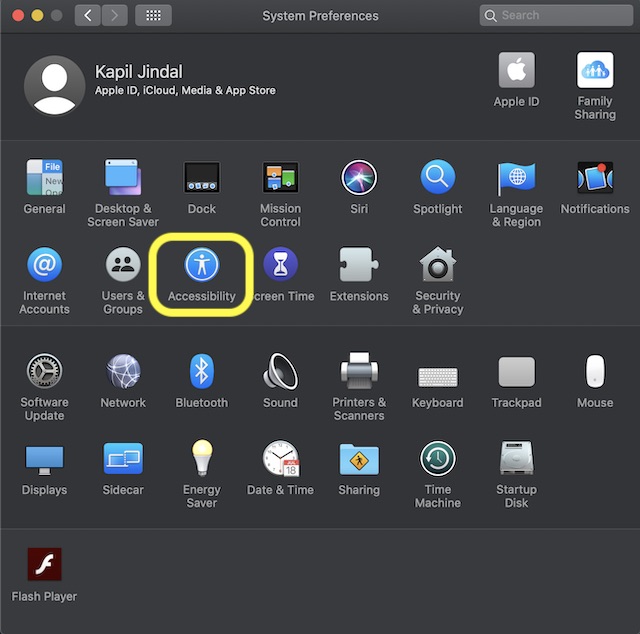640x634 pixels.
Task: Show all preferences grid button
Action: click(153, 16)
